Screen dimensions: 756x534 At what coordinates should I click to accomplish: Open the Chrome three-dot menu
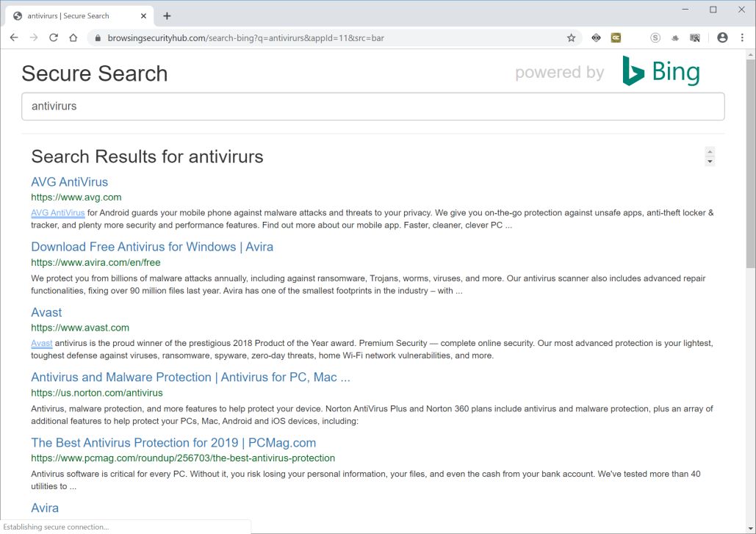pos(742,37)
